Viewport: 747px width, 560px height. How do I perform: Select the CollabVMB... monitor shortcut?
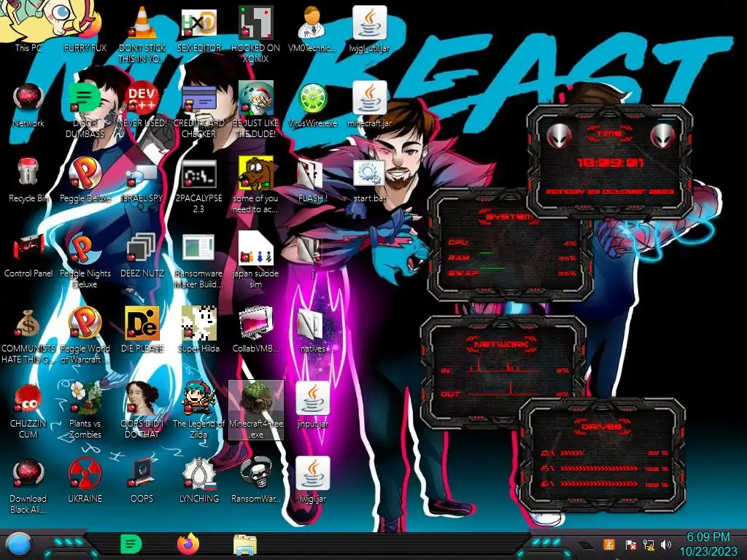point(255,330)
